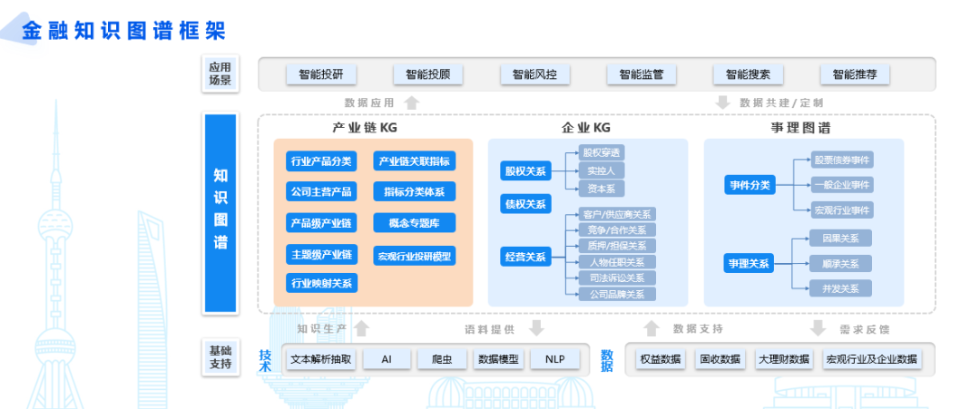Click the down arrow beside 数据共建/定制
The height and width of the screenshot is (409, 980).
click(x=722, y=102)
